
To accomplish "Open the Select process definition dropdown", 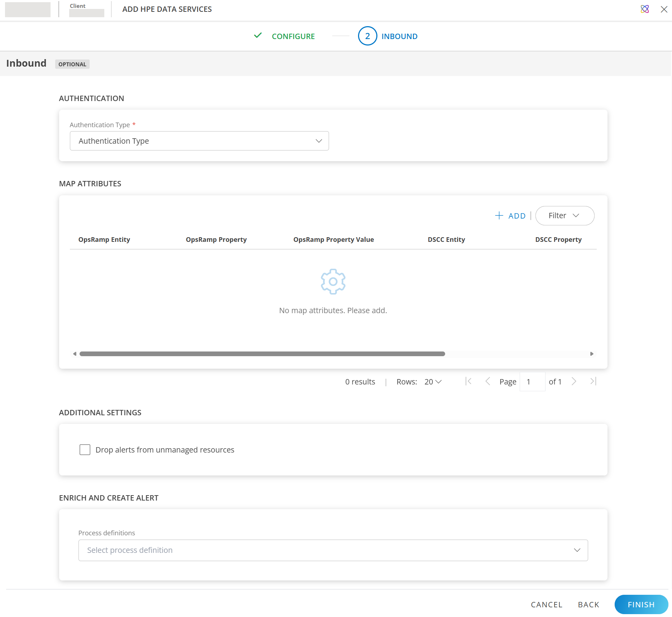I will [x=333, y=550].
